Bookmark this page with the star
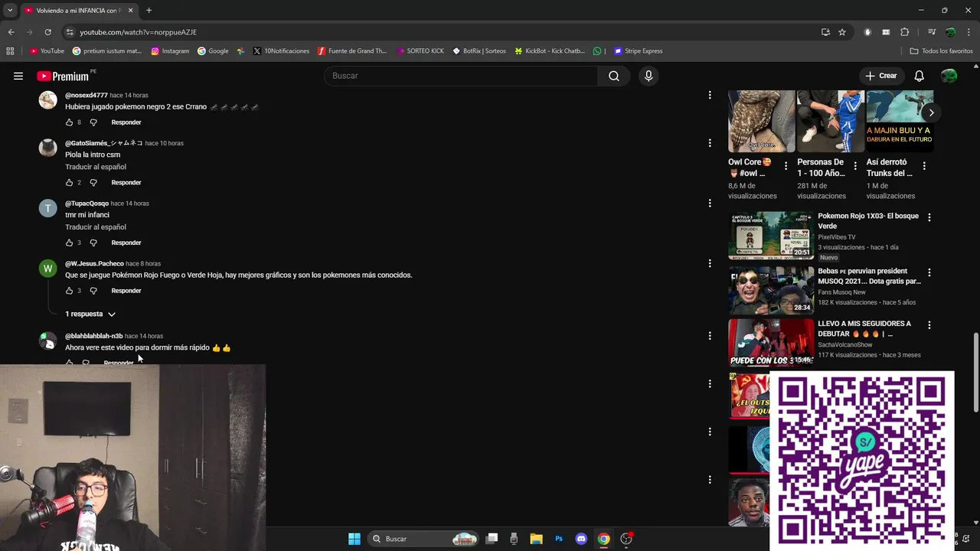This screenshot has width=980, height=551. click(x=842, y=32)
